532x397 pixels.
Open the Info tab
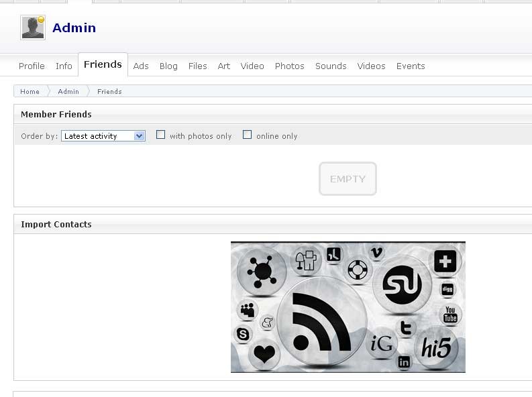coord(64,66)
